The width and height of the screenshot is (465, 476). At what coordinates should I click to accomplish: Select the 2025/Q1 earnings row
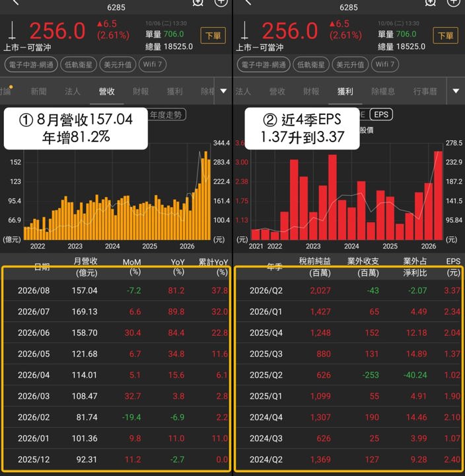tap(349, 396)
